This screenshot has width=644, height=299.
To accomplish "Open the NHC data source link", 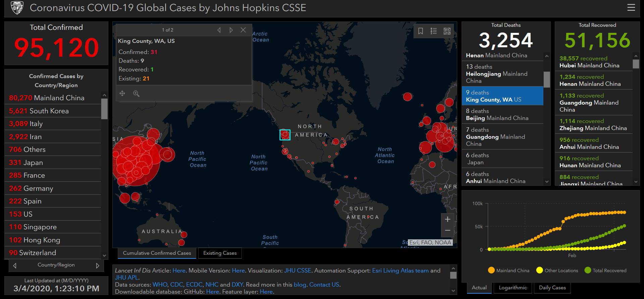I will point(212,285).
